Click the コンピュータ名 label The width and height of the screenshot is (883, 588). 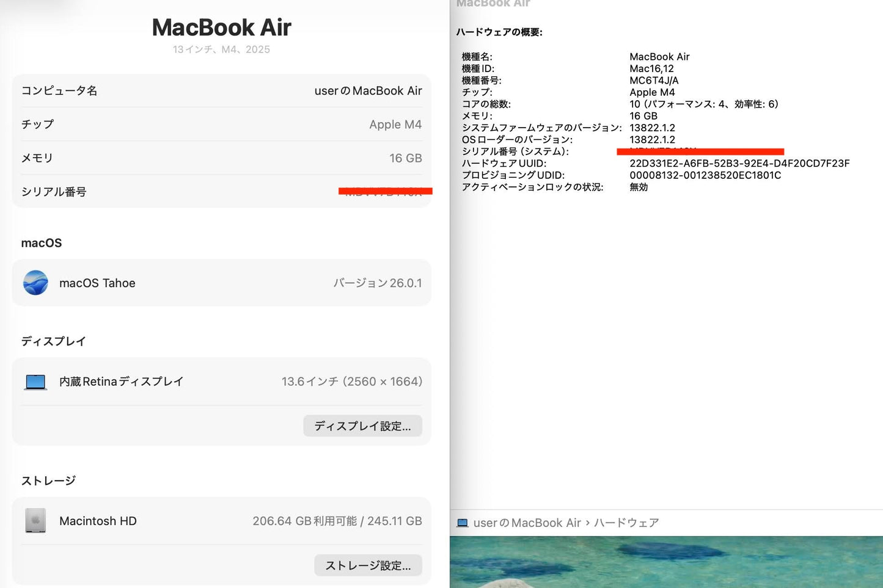[x=59, y=91]
